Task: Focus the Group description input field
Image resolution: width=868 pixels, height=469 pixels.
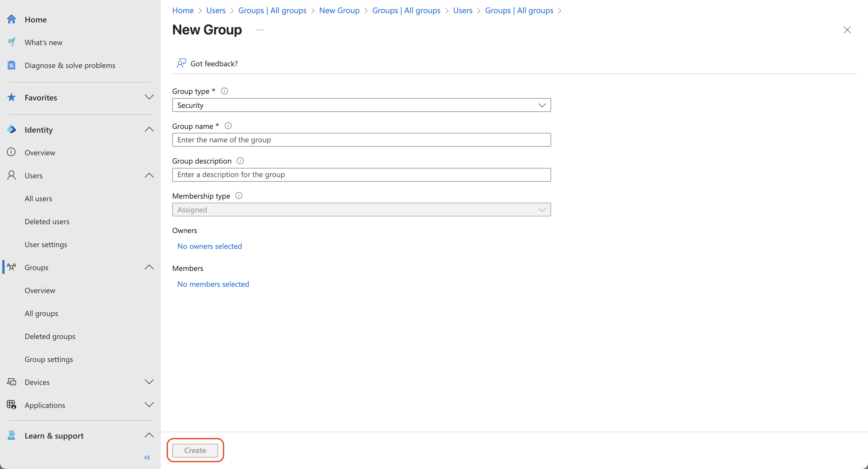Action: [362, 175]
